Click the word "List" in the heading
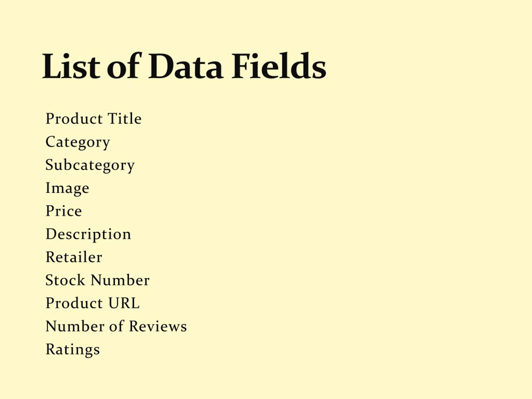 pos(71,66)
